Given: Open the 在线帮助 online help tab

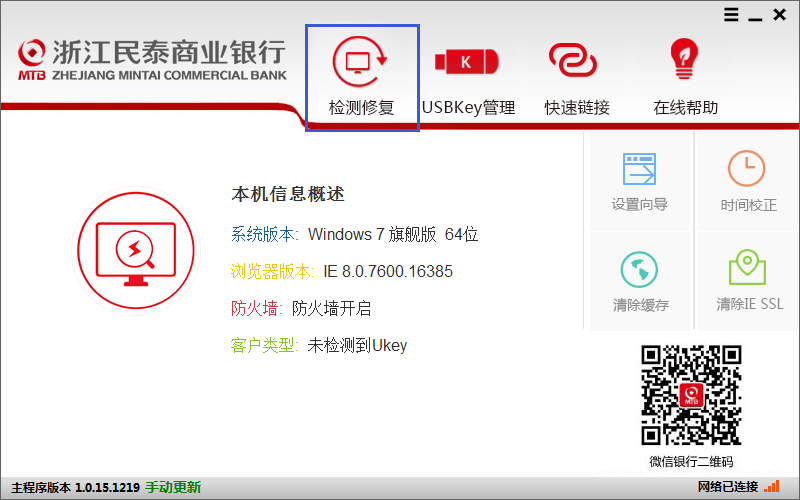Looking at the screenshot, I should click(x=685, y=78).
